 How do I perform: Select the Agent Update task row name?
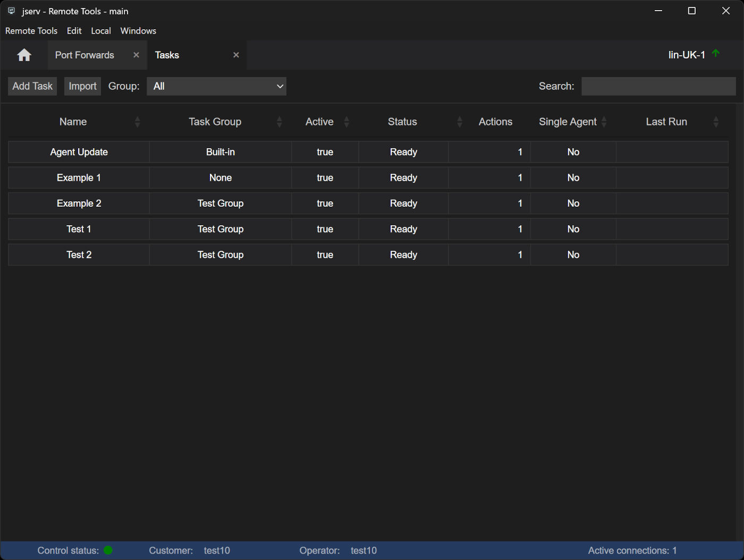tap(79, 152)
